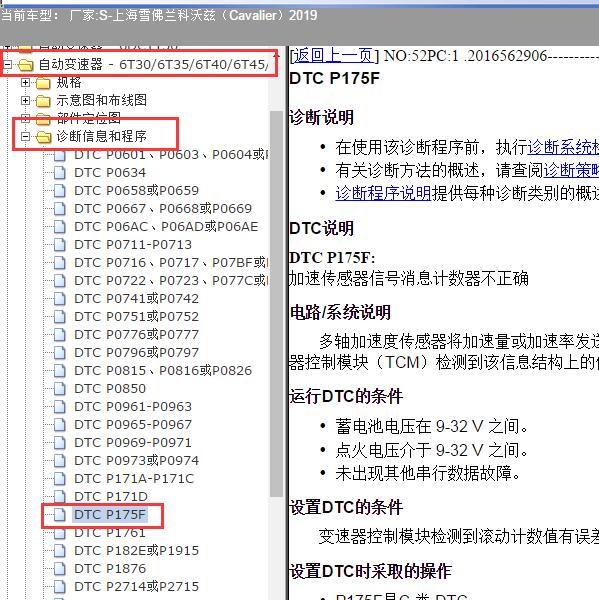Image resolution: width=599 pixels, height=600 pixels.
Task: Open the 诊断程序说明 link
Action: pos(384,193)
